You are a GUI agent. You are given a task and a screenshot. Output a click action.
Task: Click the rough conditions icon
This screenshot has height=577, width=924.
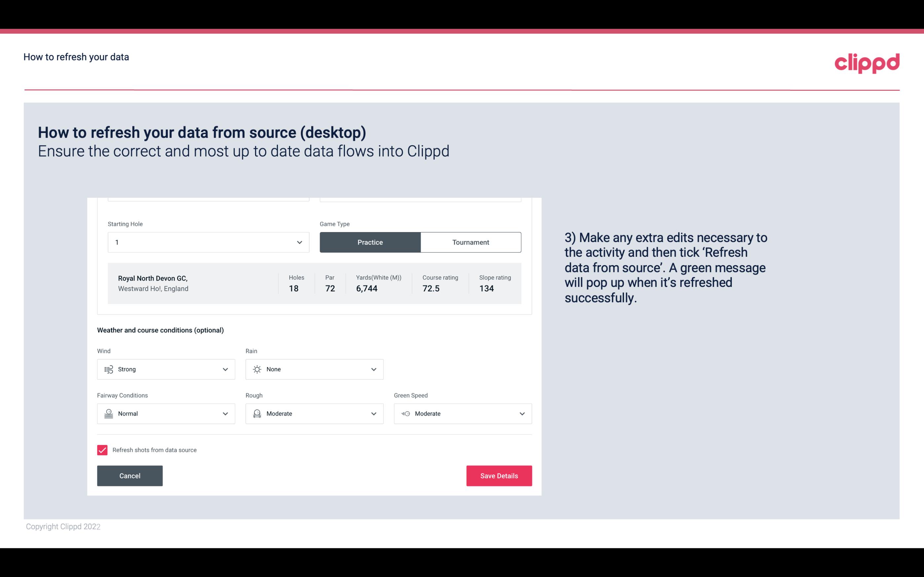[x=257, y=414]
